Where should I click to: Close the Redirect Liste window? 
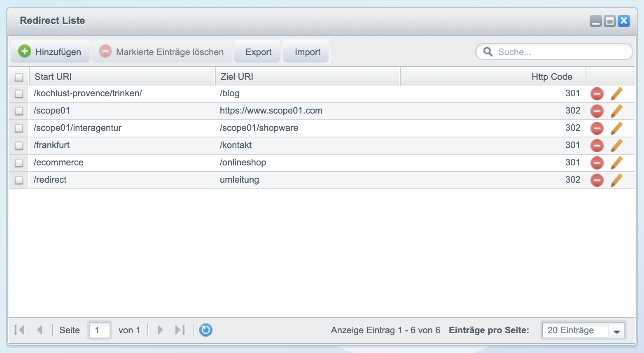[x=624, y=21]
